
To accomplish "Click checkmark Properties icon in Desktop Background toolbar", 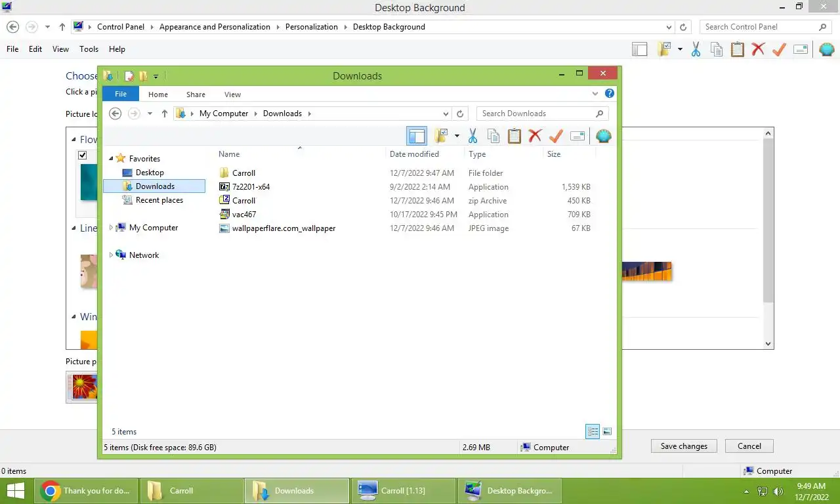I will [779, 49].
